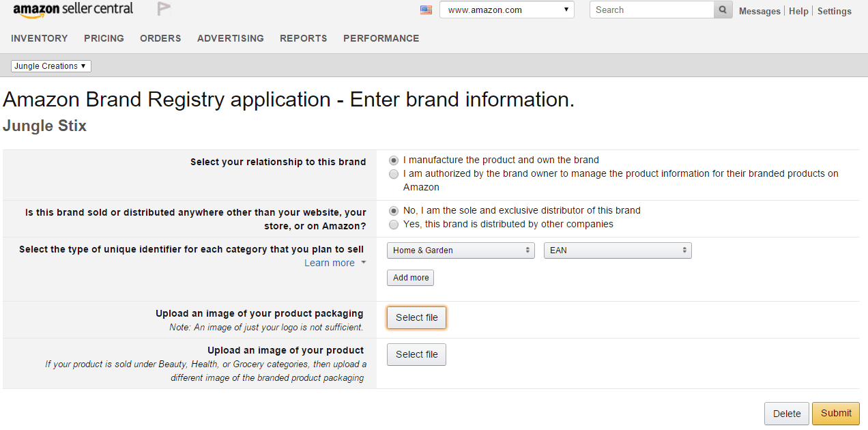The image size is (868, 430).
Task: Open the Settings link
Action: click(835, 11)
